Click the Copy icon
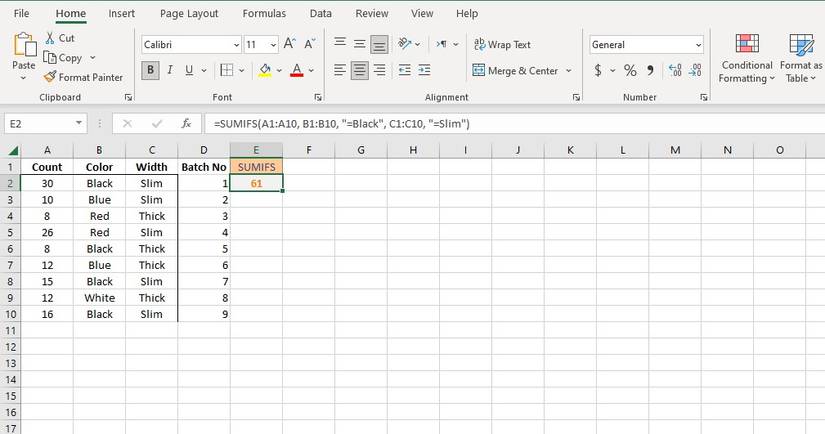 click(x=50, y=57)
